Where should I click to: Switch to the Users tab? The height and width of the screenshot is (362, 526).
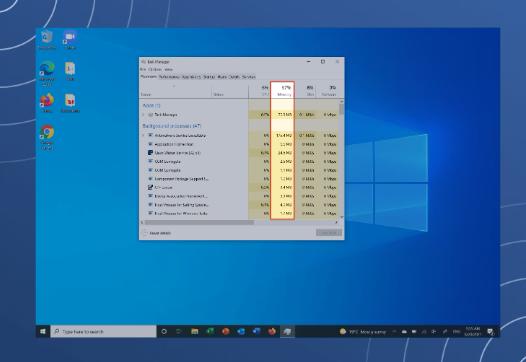tap(222, 77)
